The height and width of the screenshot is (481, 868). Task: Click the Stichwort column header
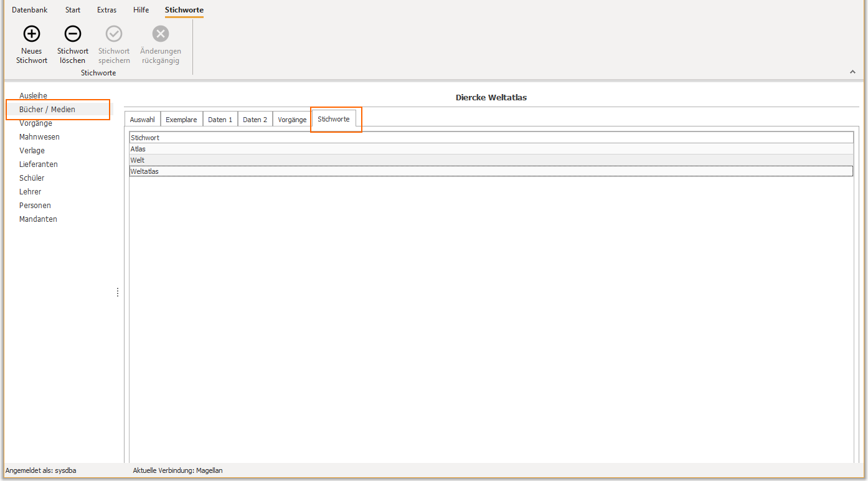pos(491,138)
